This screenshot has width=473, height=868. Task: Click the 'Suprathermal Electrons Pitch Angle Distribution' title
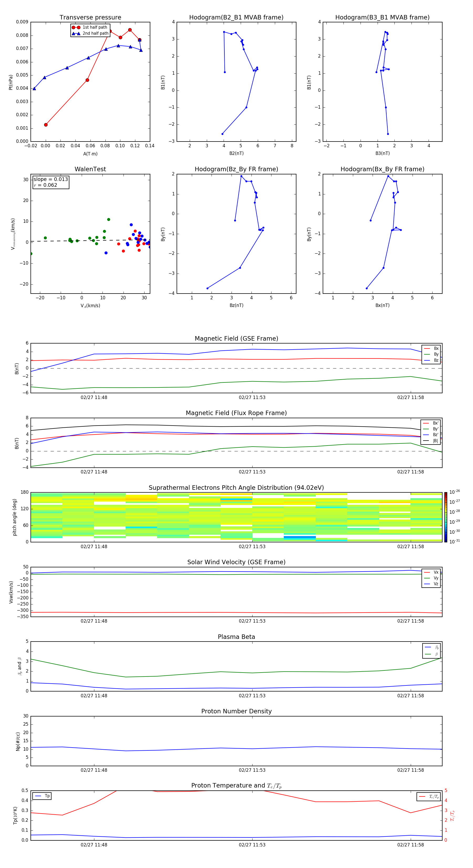236,488
